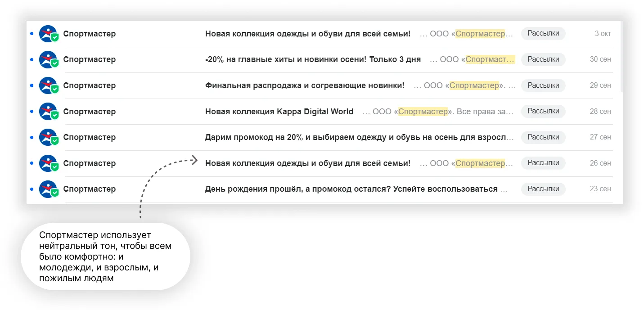Screen dimensions: 644x310
Task: Click the date '30 сен'
Action: (600, 59)
